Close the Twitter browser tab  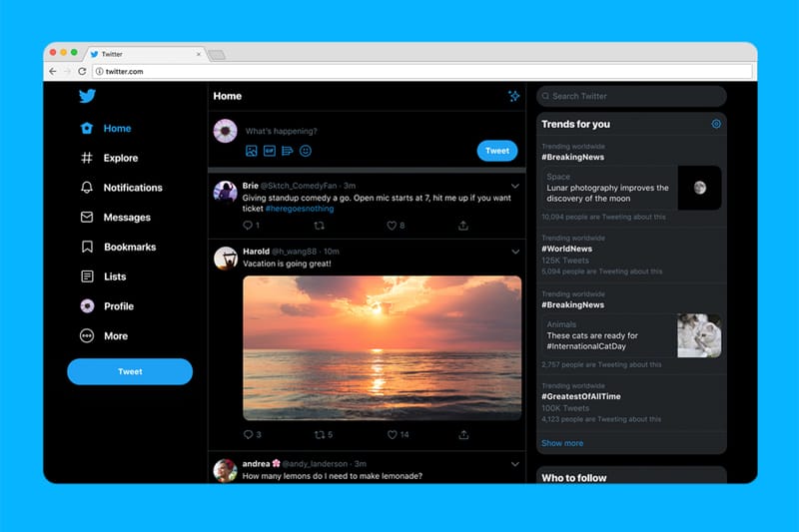198,54
